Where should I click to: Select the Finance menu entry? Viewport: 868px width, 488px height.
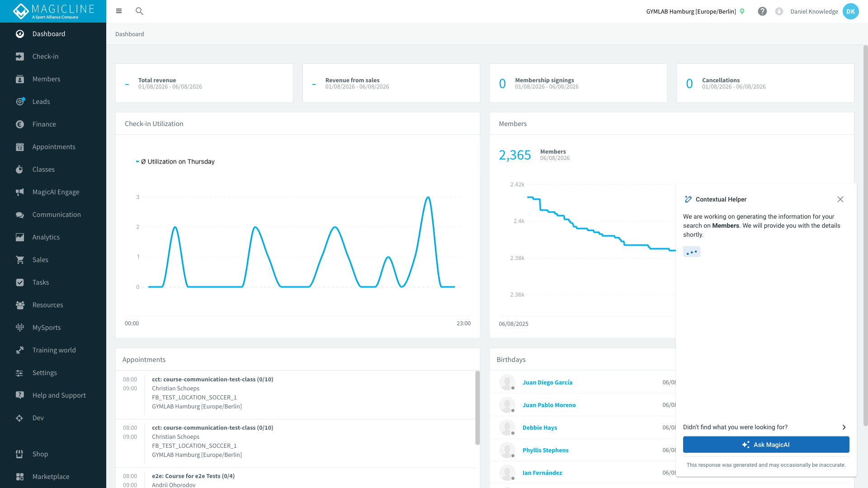pos(53,124)
